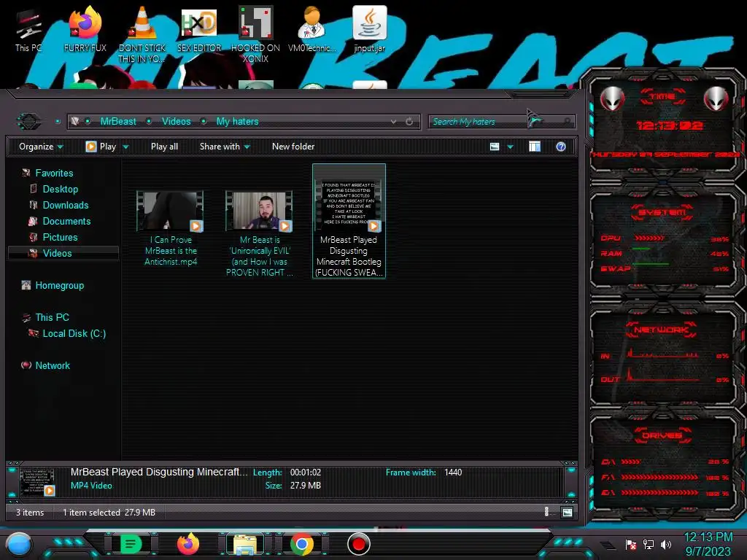
Task: Expand the Play button dropdown arrow
Action: click(x=125, y=147)
